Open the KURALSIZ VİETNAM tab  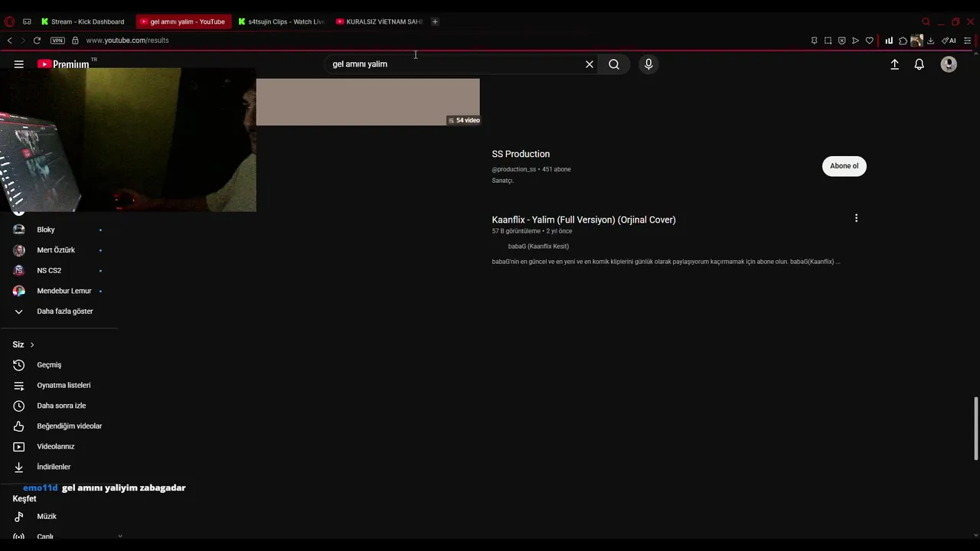378,21
